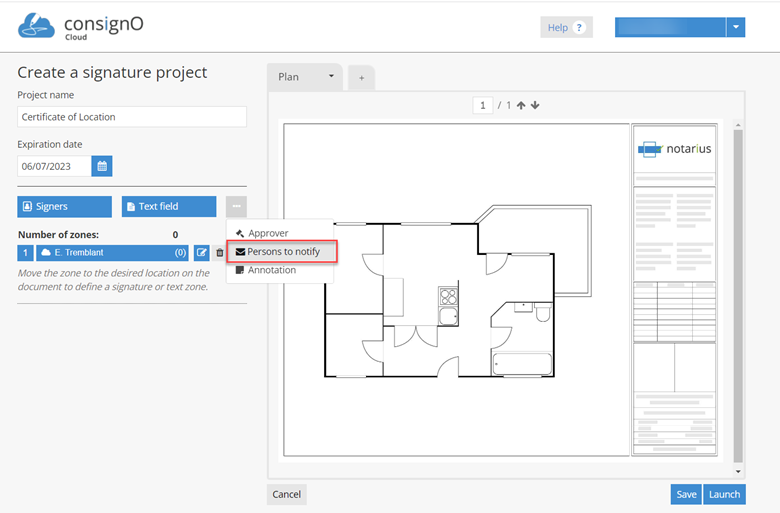The image size is (780, 513).
Task: Expand the Plan tab dropdown arrow
Action: [x=331, y=77]
